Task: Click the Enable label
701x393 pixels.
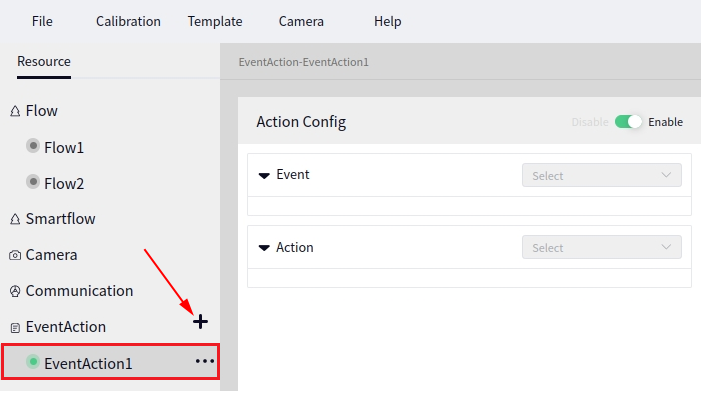Action: click(x=665, y=122)
